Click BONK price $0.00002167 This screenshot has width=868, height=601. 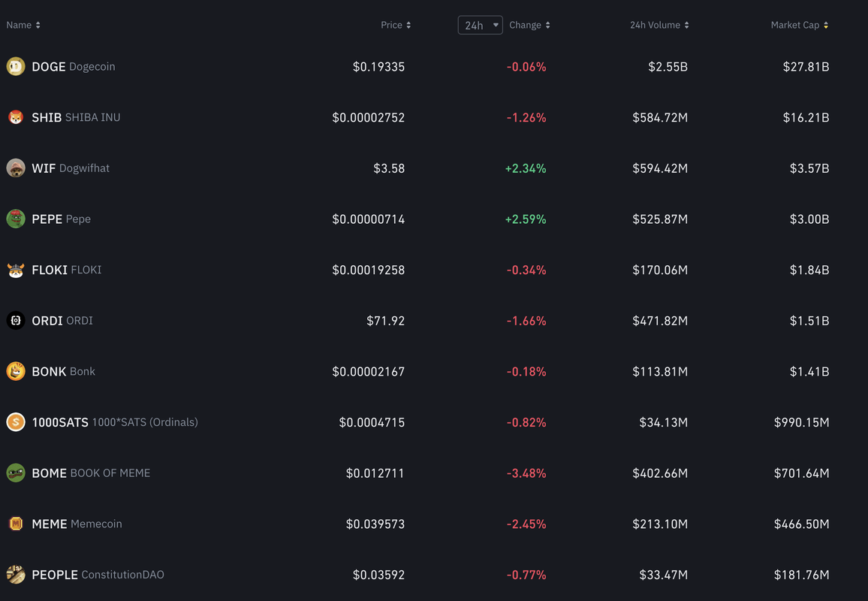coord(368,372)
